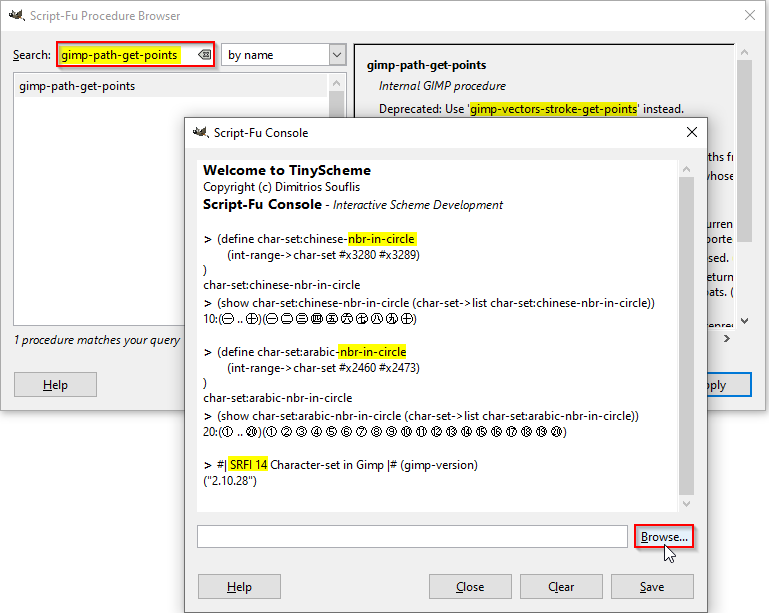Click the 'gimp-path-get-points' heading in the description
Viewport: 769px width, 613px height.
click(426, 65)
